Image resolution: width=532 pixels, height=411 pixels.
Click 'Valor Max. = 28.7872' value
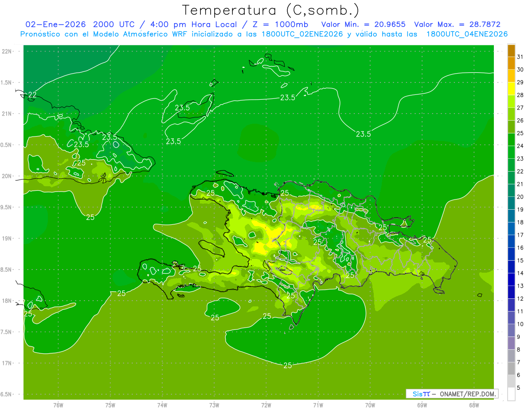(x=457, y=24)
